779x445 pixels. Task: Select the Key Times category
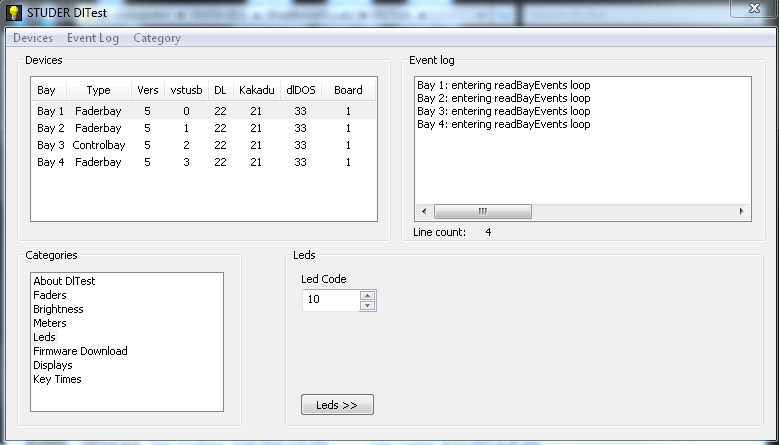click(57, 379)
